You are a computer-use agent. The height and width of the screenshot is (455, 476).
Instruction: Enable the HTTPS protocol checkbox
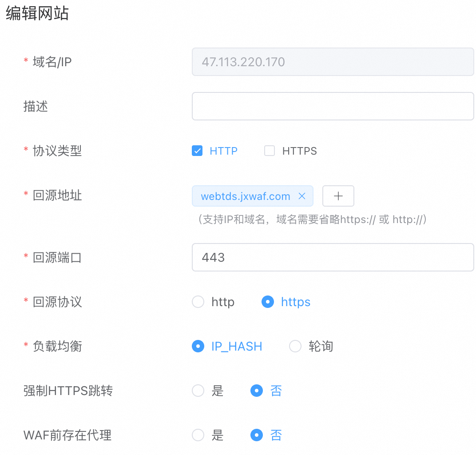270,151
